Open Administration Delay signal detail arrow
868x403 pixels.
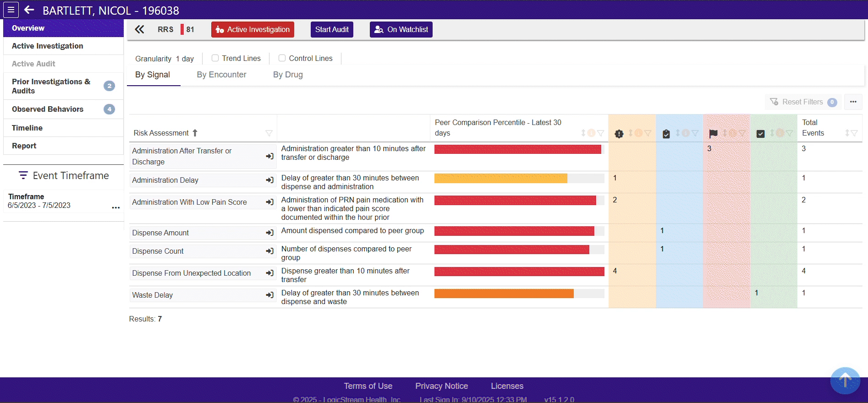click(x=269, y=180)
